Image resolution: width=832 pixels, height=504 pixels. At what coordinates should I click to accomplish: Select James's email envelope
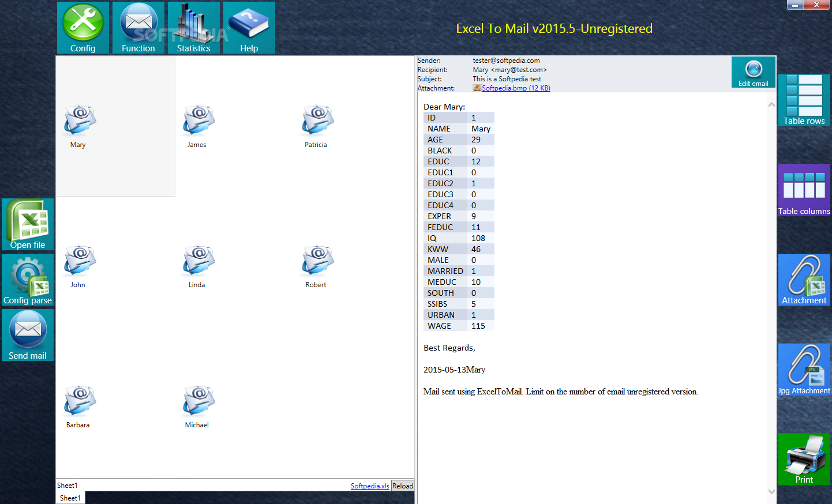pos(198,120)
